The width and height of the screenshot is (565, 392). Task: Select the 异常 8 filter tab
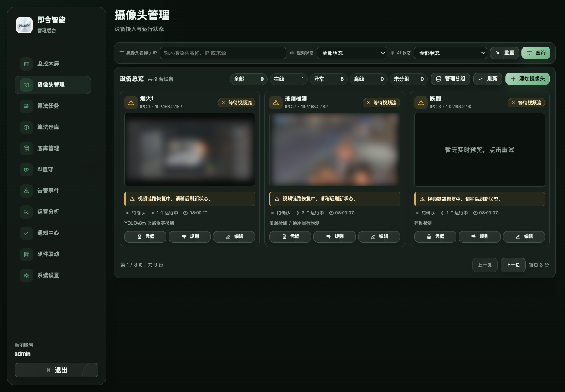pyautogui.click(x=329, y=79)
